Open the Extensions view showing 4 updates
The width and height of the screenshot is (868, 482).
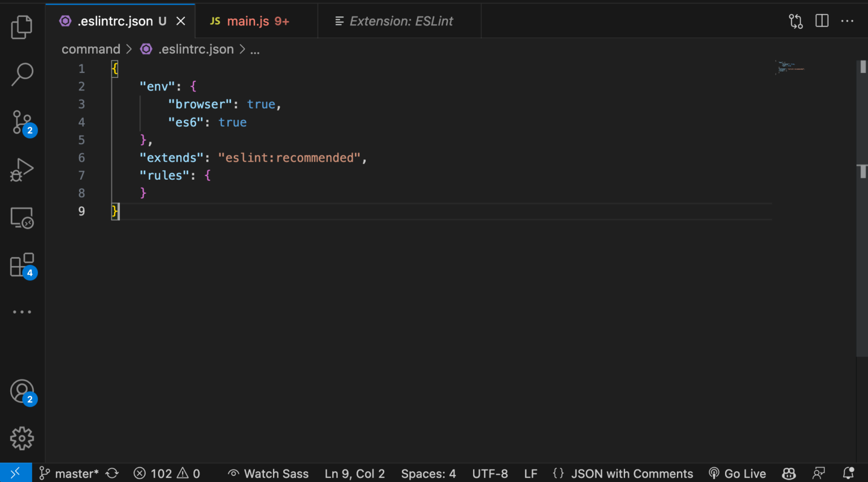click(21, 264)
